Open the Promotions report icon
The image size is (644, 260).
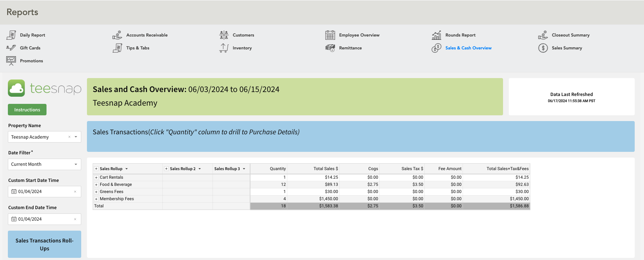pos(11,61)
